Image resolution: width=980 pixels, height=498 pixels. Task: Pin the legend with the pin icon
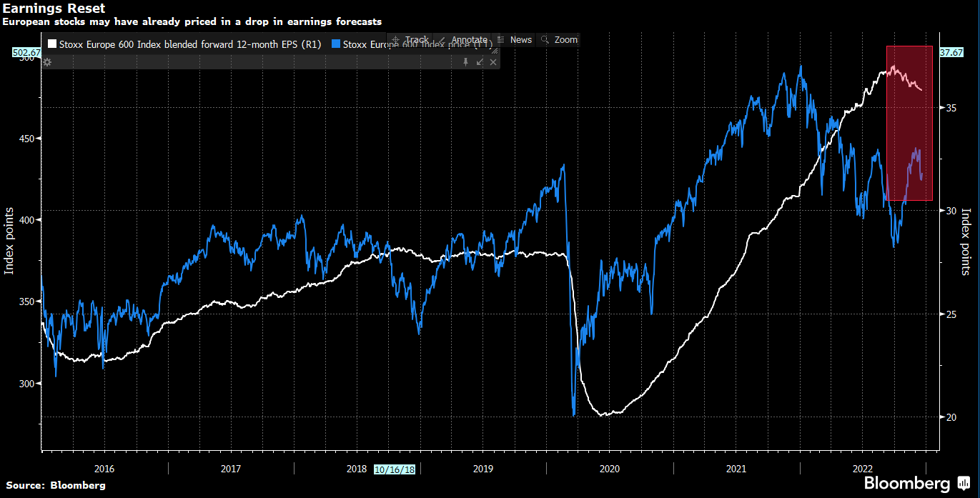point(465,62)
